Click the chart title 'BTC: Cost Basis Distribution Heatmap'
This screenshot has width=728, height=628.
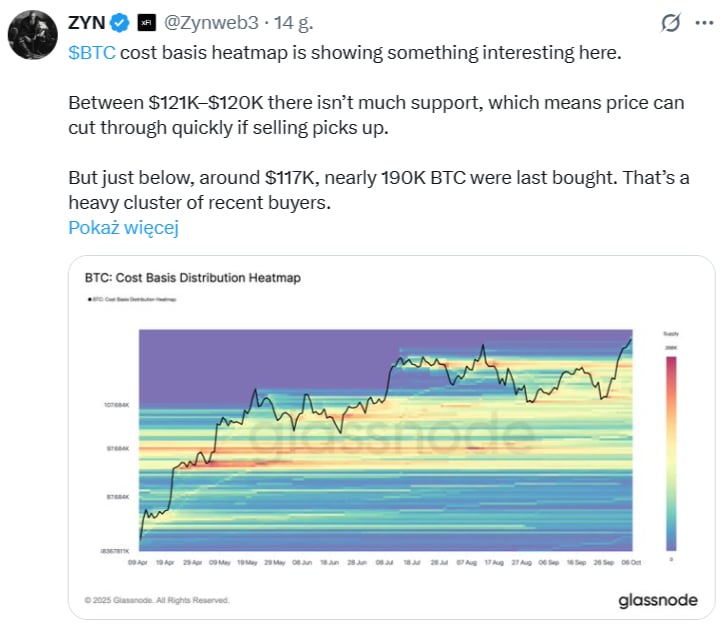click(x=192, y=278)
